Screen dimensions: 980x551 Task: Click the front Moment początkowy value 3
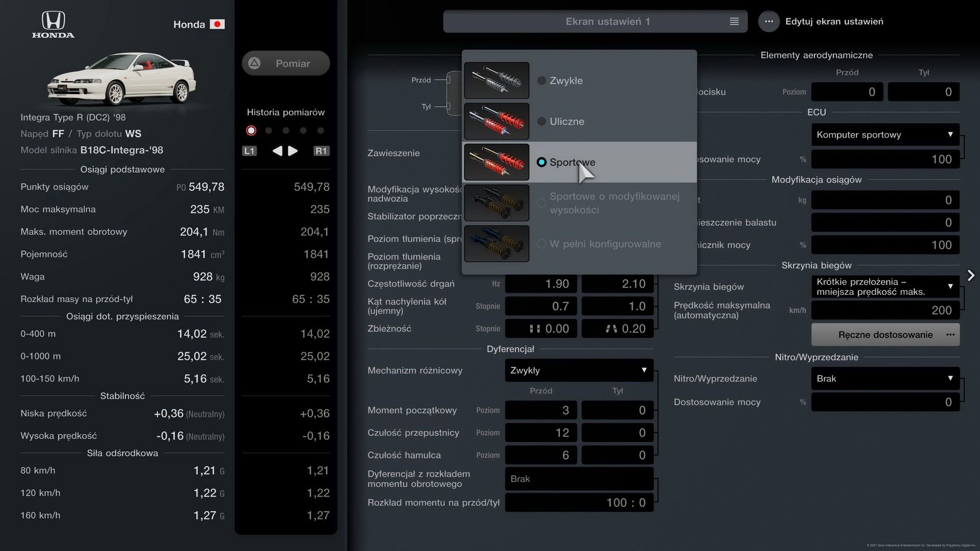click(541, 410)
